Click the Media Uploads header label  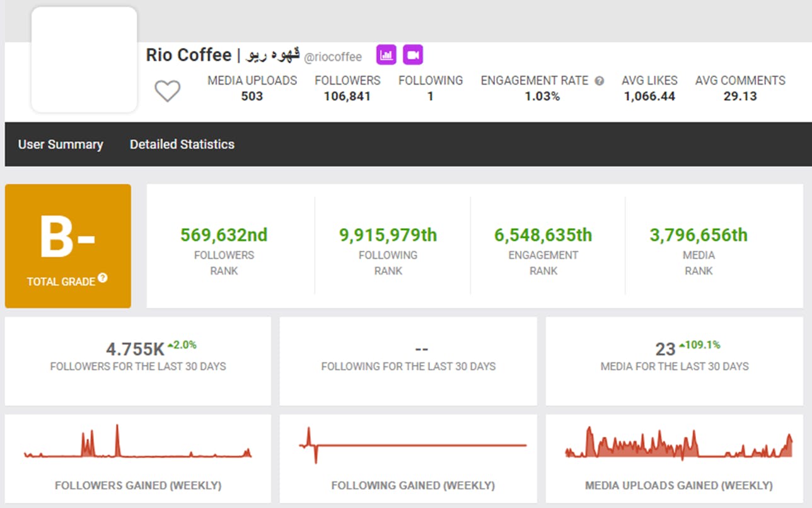pyautogui.click(x=252, y=81)
